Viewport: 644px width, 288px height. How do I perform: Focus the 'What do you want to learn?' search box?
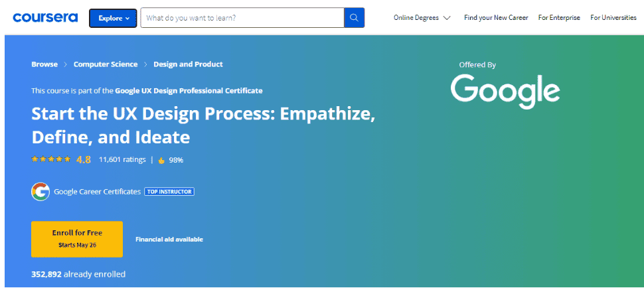242,18
